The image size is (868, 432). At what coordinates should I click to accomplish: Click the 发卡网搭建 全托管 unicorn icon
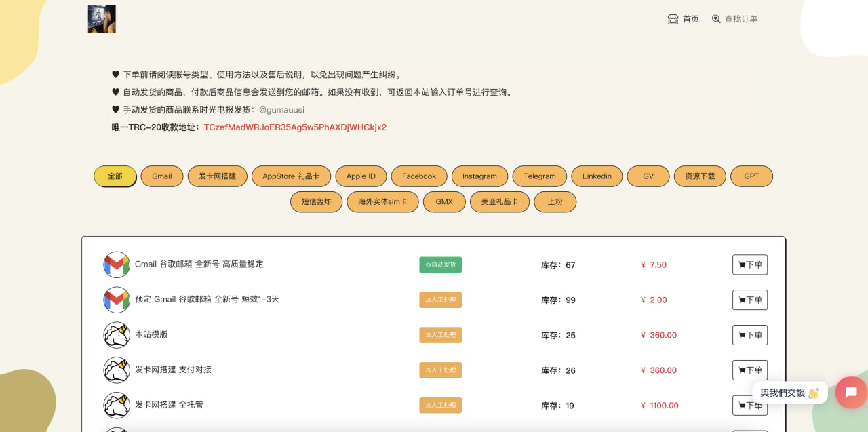(117, 406)
